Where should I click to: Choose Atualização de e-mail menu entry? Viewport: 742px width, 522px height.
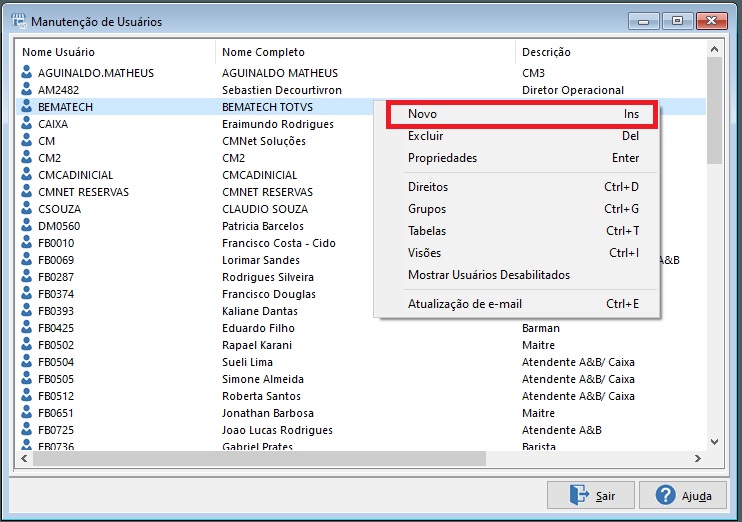(x=522, y=304)
